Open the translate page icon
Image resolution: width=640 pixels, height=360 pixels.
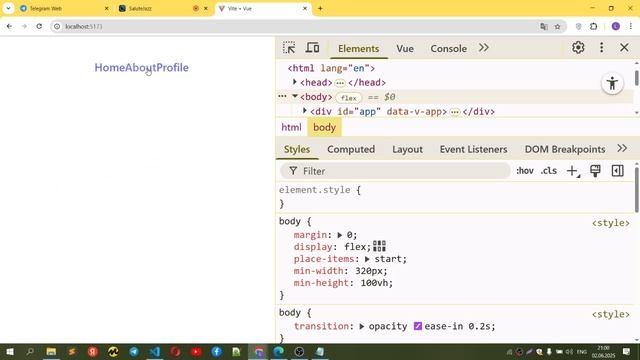pos(544,27)
